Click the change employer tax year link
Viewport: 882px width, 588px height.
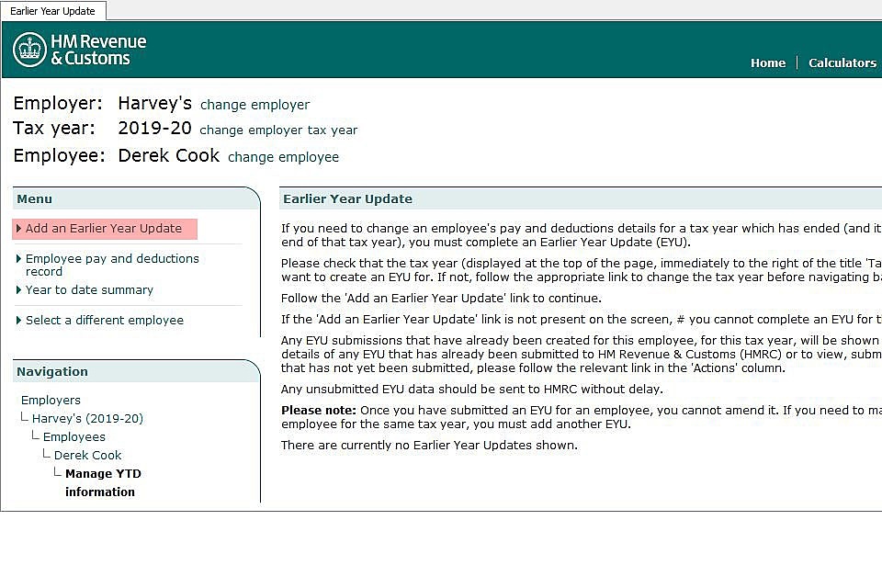pyautogui.click(x=278, y=130)
